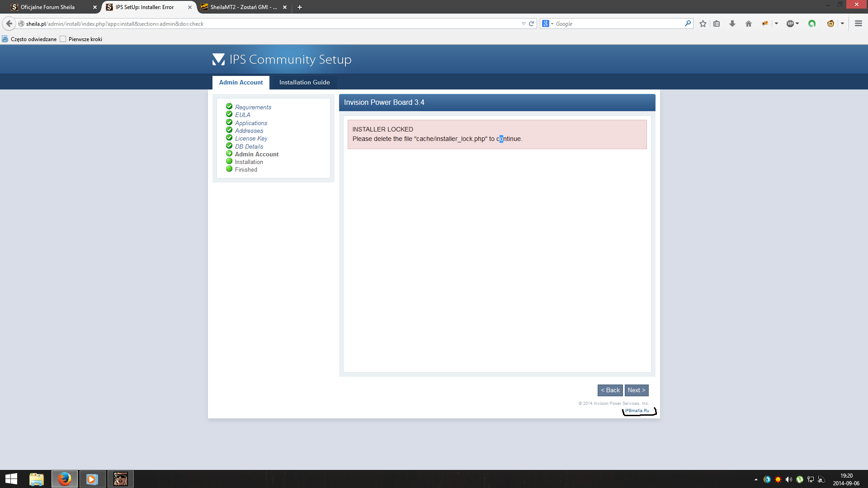868x488 pixels.
Task: Bookmark this page with the star icon
Action: tap(703, 23)
